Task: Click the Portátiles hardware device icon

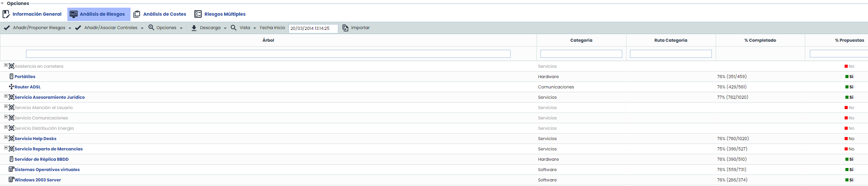Action: (x=11, y=77)
